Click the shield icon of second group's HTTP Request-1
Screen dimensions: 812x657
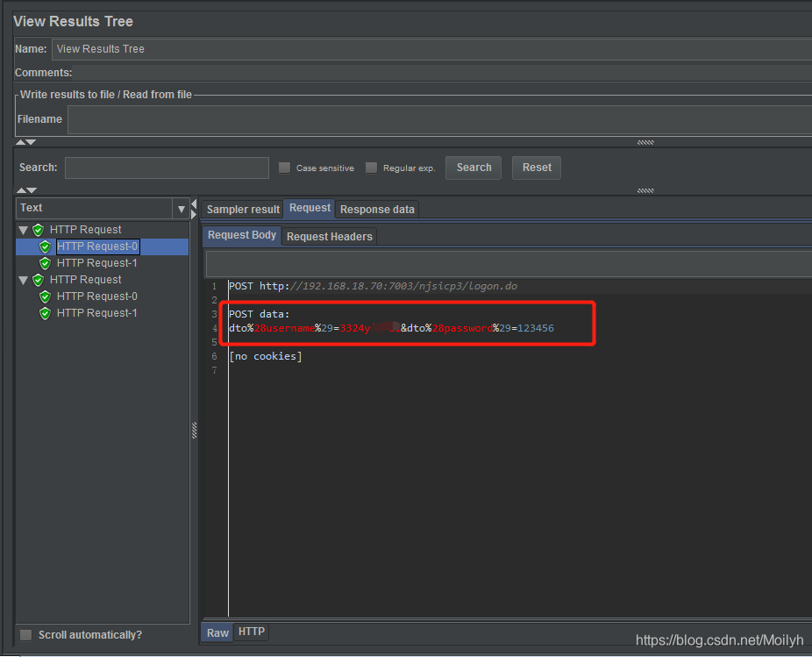pos(45,313)
